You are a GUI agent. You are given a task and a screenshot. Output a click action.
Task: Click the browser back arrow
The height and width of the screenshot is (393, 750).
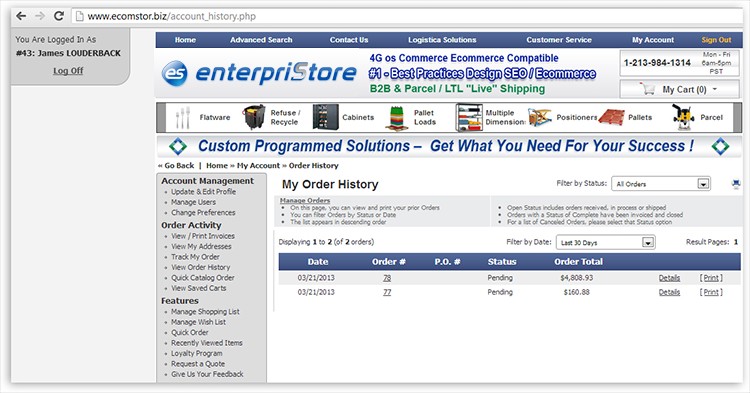21,16
